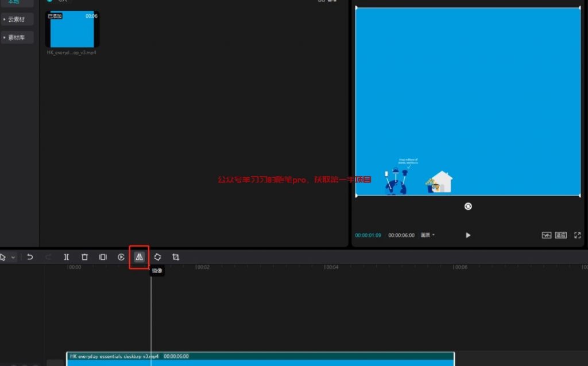Expand the 云素材 cloud materials section

(x=17, y=20)
